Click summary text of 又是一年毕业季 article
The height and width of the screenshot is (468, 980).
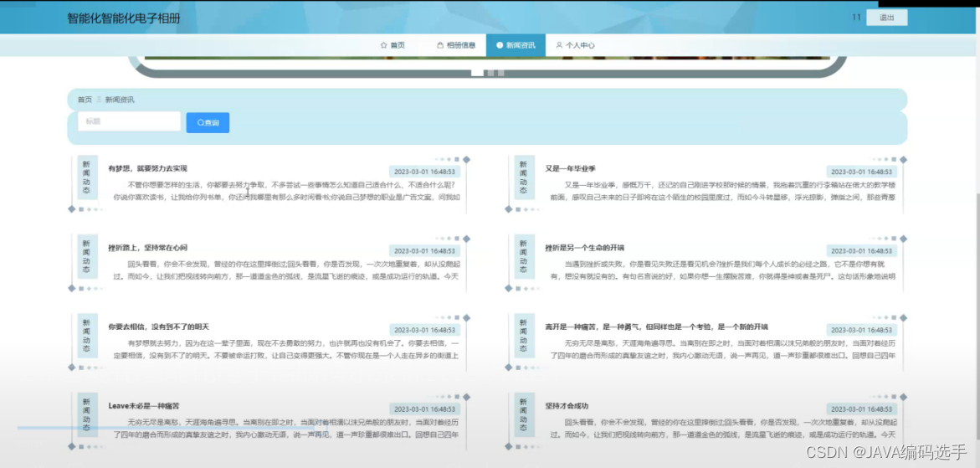(x=723, y=191)
